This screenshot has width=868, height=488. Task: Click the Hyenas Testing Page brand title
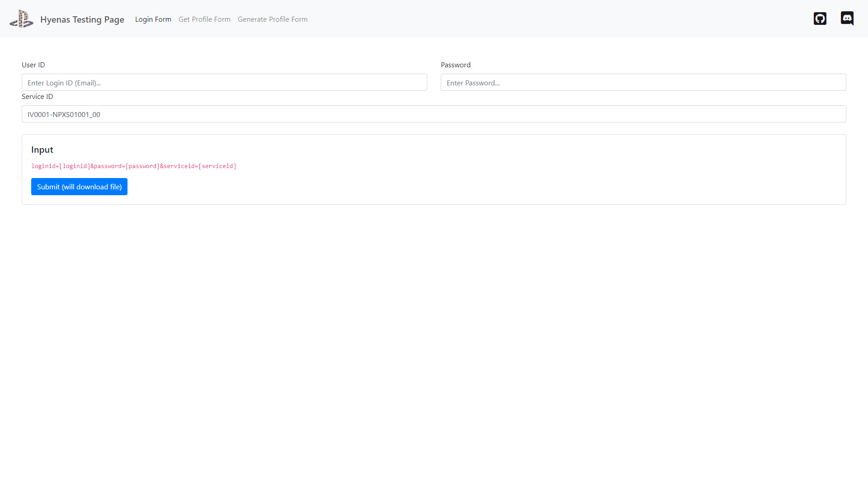82,19
